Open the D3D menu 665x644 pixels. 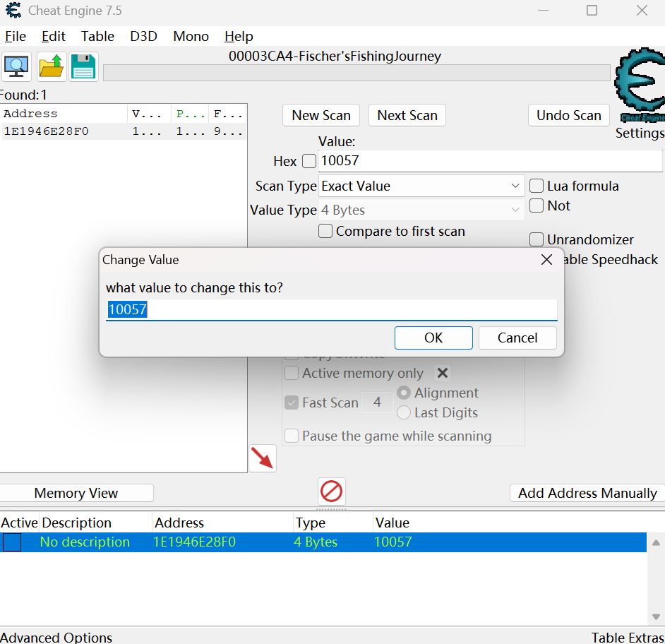click(143, 37)
